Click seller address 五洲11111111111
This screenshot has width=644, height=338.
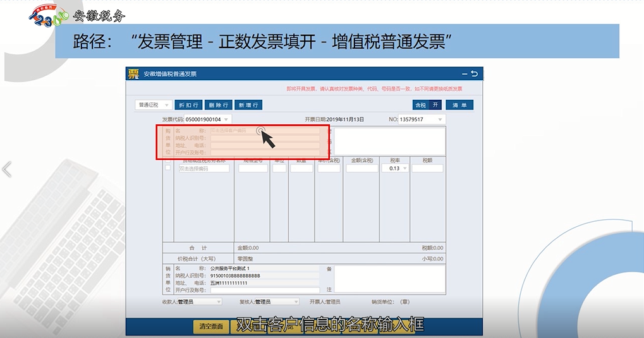click(229, 283)
